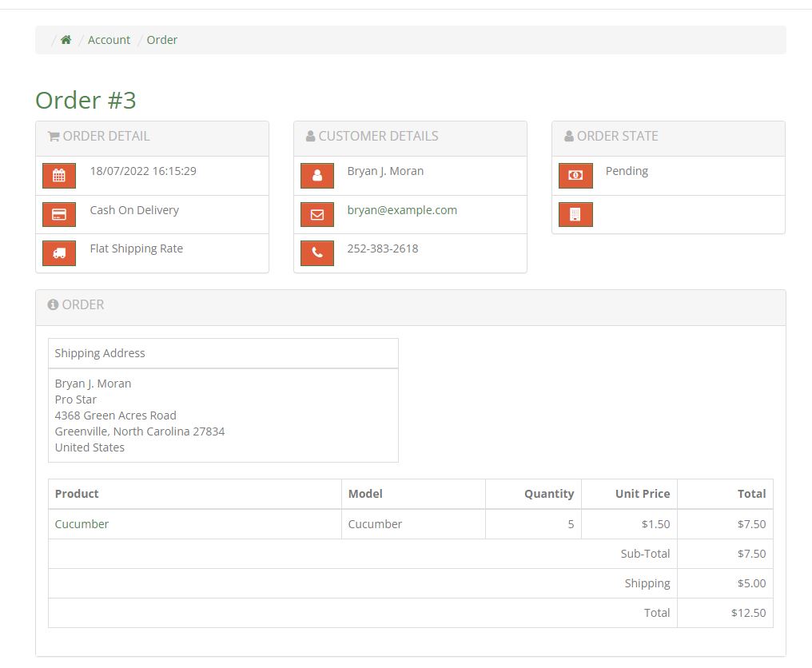Click the home icon in breadcrumb
This screenshot has width=812, height=668.
(x=66, y=40)
